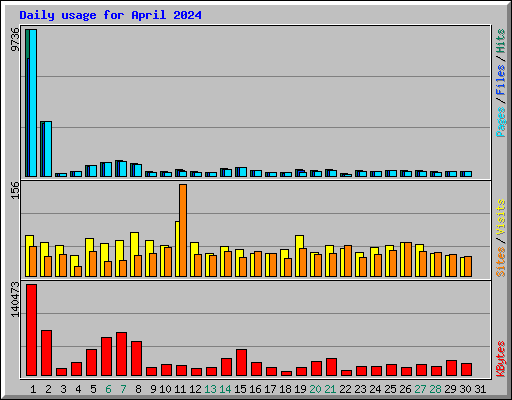Viewport: 512px width, 400px height.
Task: Click the green day 20 axis label
Action: click(x=315, y=389)
